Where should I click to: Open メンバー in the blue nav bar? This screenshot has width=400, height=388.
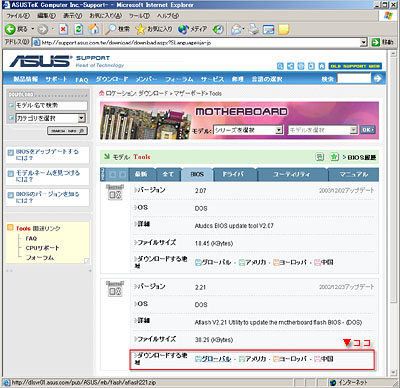(146, 79)
